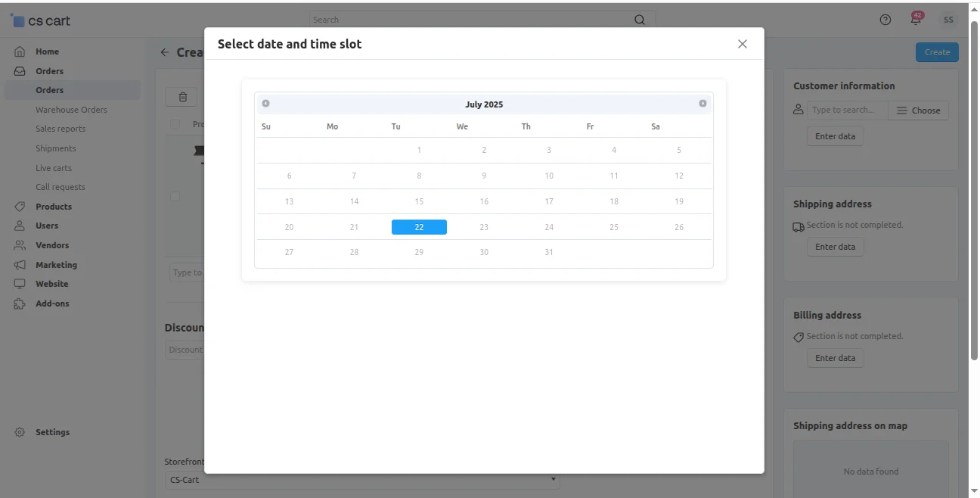The image size is (980, 498).
Task: Open Home in the sidebar
Action: (47, 51)
